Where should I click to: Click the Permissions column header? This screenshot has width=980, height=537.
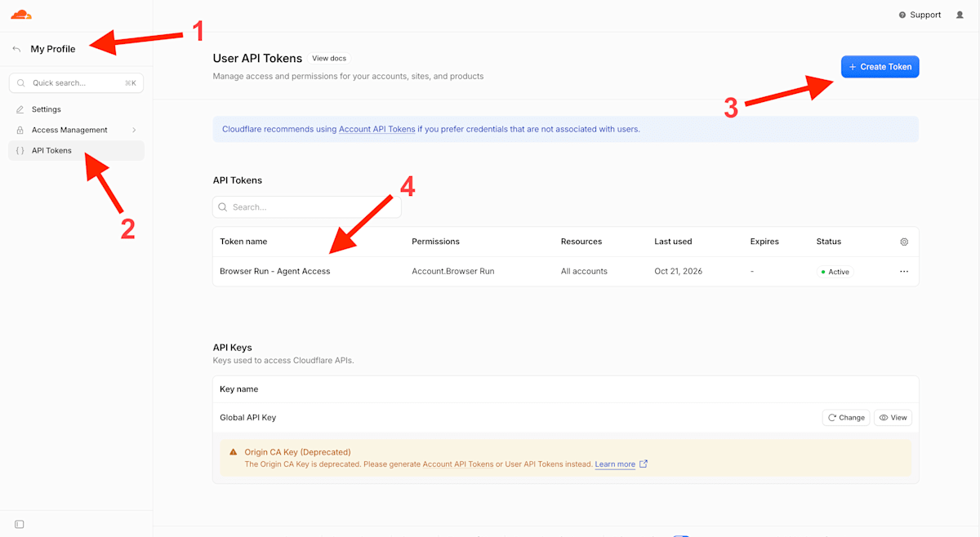click(435, 242)
